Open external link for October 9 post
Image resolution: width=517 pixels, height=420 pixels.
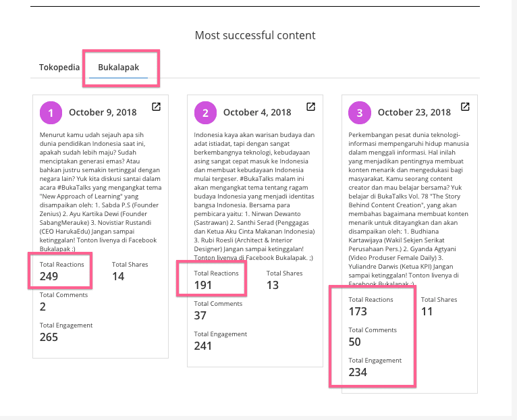pos(156,107)
